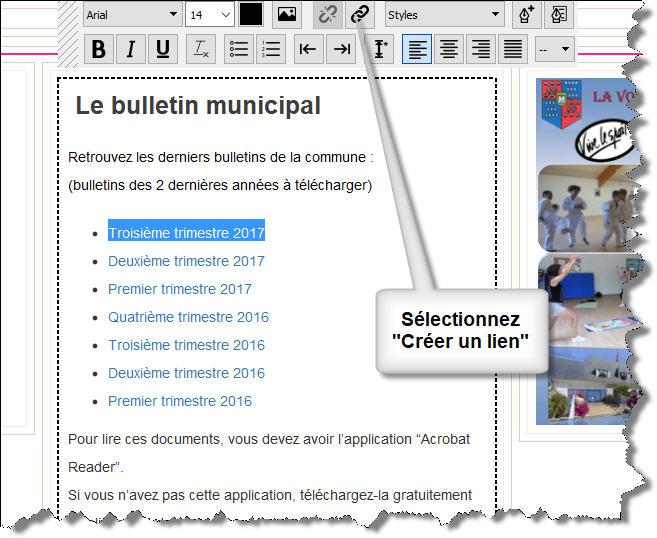Increase indent of the paragraph
This screenshot has width=657, height=538.
342,49
